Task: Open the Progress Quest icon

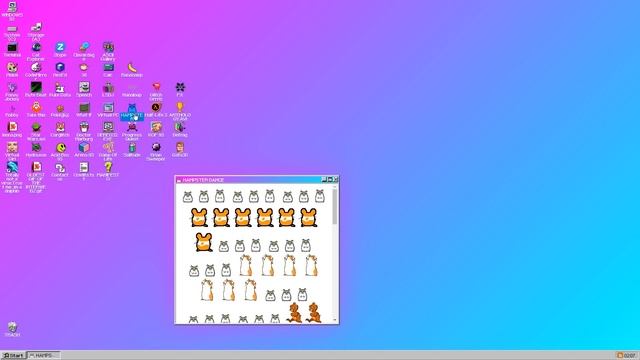Action: pos(132,132)
